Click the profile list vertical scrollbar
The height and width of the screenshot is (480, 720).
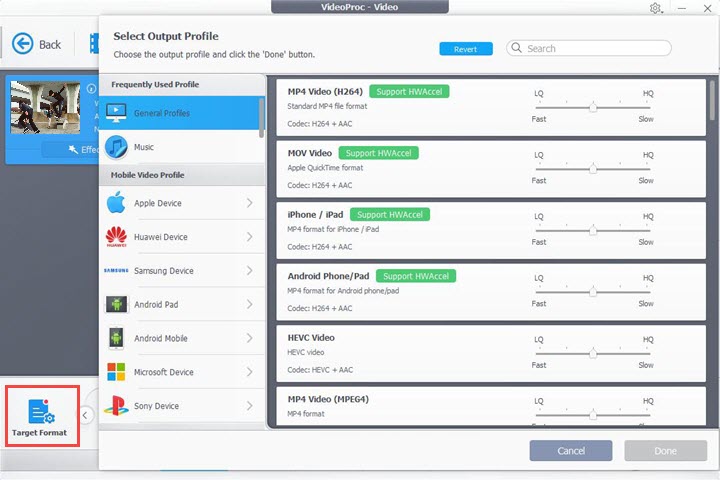[x=712, y=100]
